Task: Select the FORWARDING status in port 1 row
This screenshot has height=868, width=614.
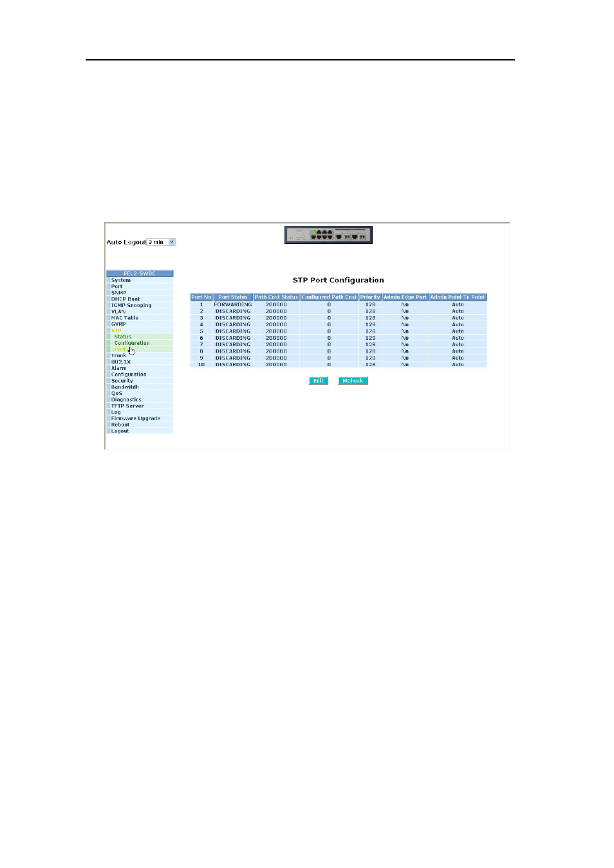Action: pyautogui.click(x=233, y=304)
